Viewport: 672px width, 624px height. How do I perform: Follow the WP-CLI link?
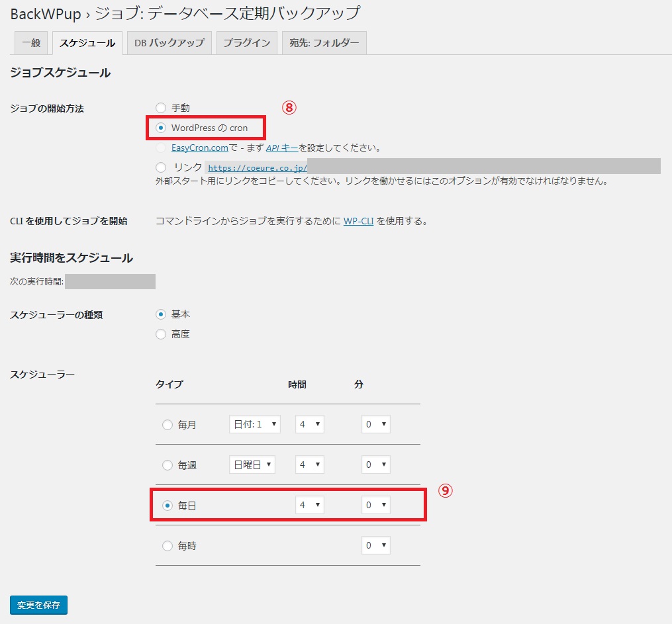point(358,221)
